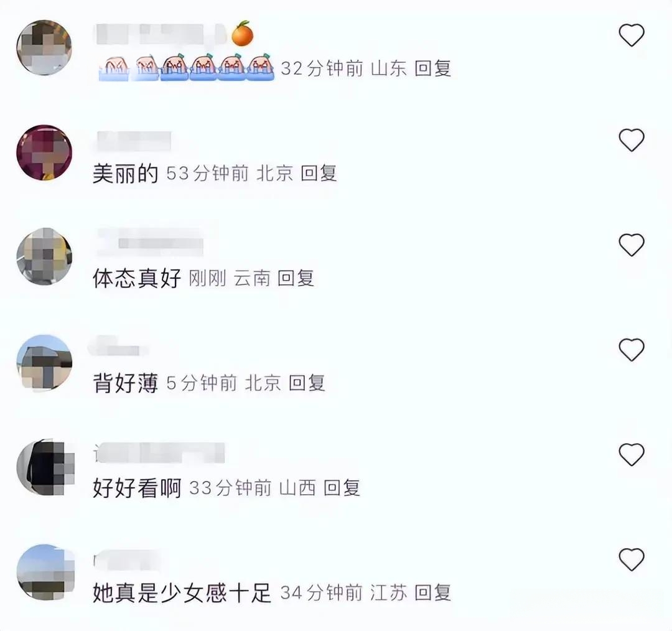The height and width of the screenshot is (631, 672).
Task: View the profile picture beside 体态真好
Action: [44, 256]
